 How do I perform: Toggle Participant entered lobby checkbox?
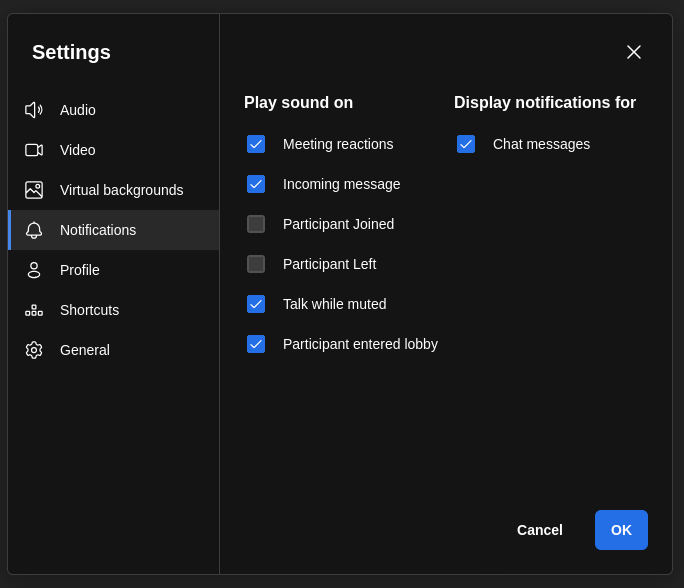[256, 344]
